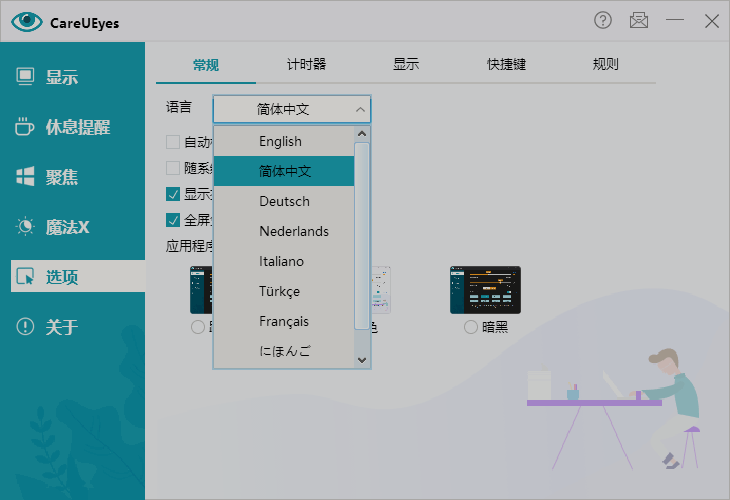Open the feedback envelope icon
730x500 pixels.
point(639,20)
